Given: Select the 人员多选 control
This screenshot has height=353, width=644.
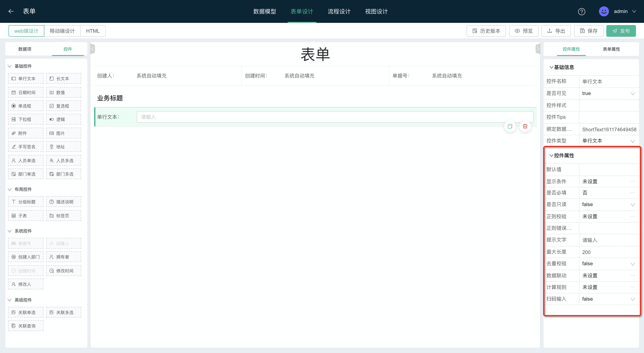Looking at the screenshot, I should 63,160.
